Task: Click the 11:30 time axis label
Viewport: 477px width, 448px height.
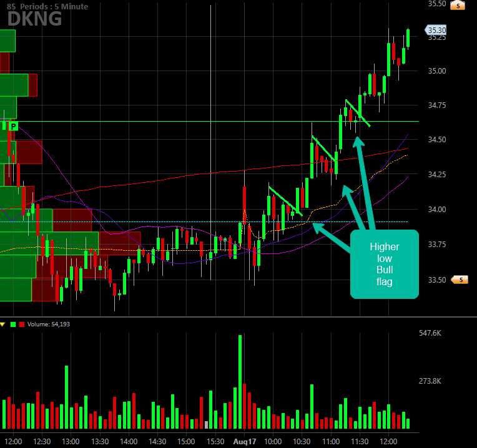Action: 360,442
